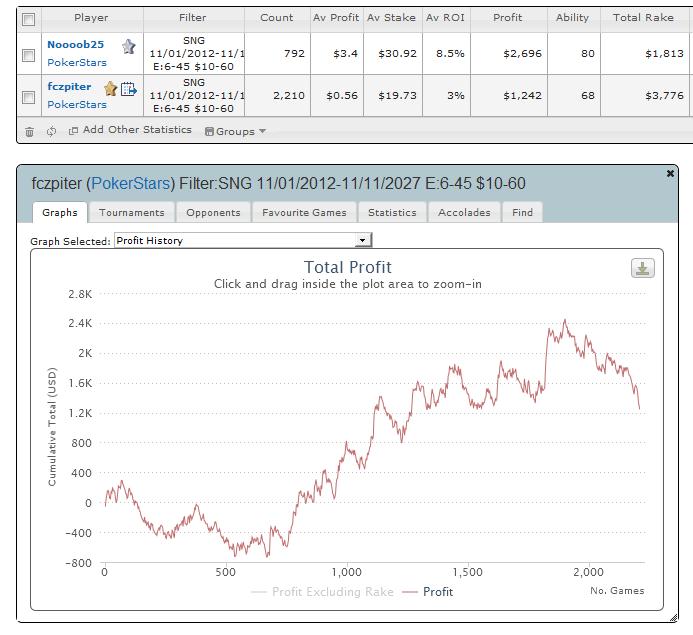
Task: Click the resize grip at panel corner
Action: [673, 618]
